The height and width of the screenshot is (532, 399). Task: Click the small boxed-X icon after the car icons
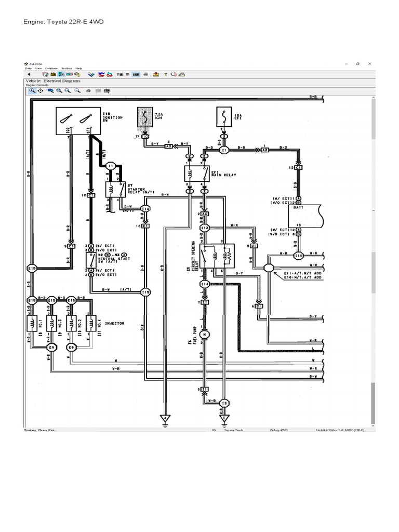(x=120, y=74)
